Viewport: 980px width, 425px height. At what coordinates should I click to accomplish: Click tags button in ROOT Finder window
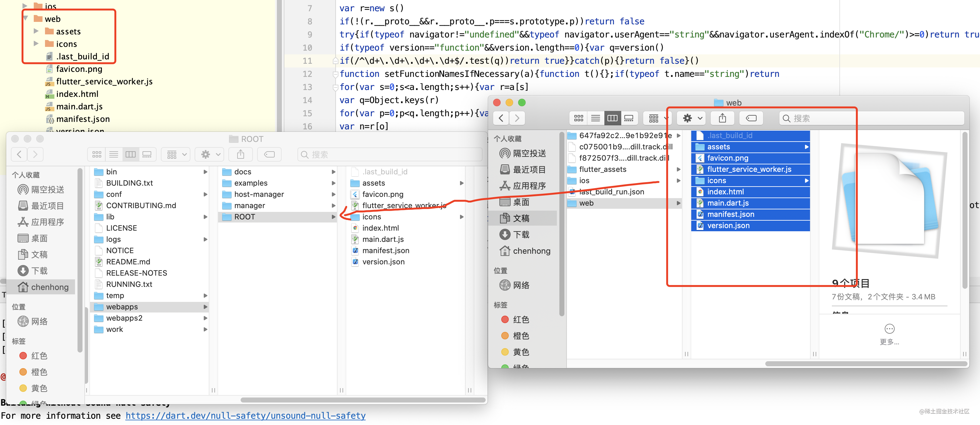point(269,154)
